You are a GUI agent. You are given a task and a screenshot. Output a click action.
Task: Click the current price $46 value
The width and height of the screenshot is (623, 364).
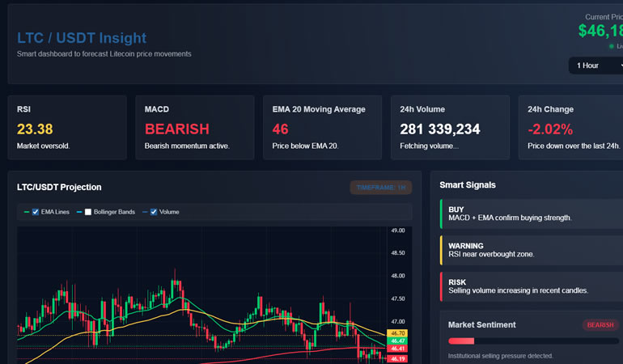(600, 31)
